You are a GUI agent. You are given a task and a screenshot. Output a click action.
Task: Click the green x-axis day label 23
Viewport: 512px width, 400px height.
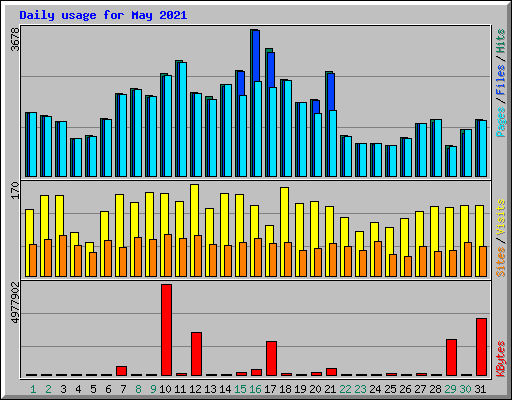click(x=360, y=389)
